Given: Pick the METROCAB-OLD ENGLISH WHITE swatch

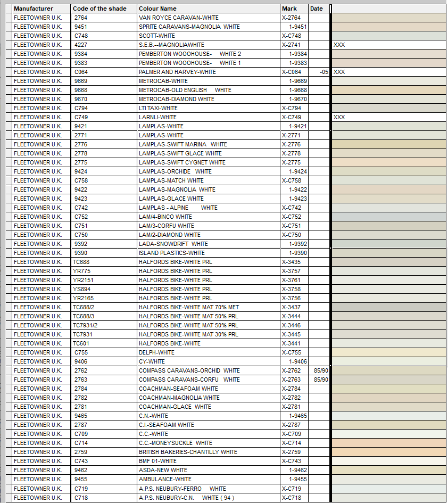Looking at the screenshot, I should pos(389,90).
